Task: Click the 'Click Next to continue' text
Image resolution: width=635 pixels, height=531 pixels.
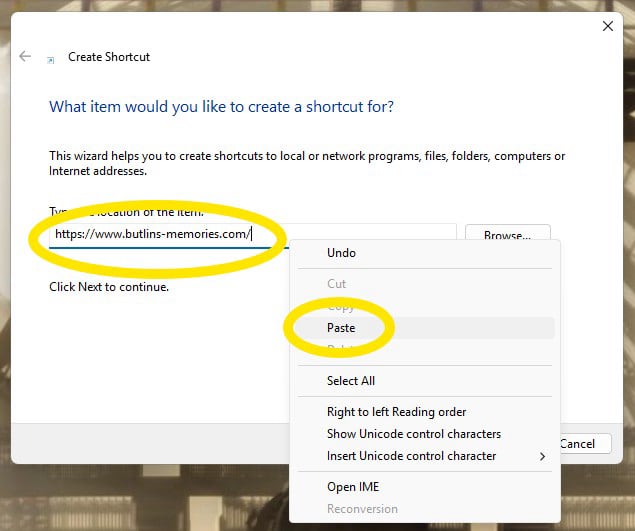Action: pyautogui.click(x=109, y=287)
